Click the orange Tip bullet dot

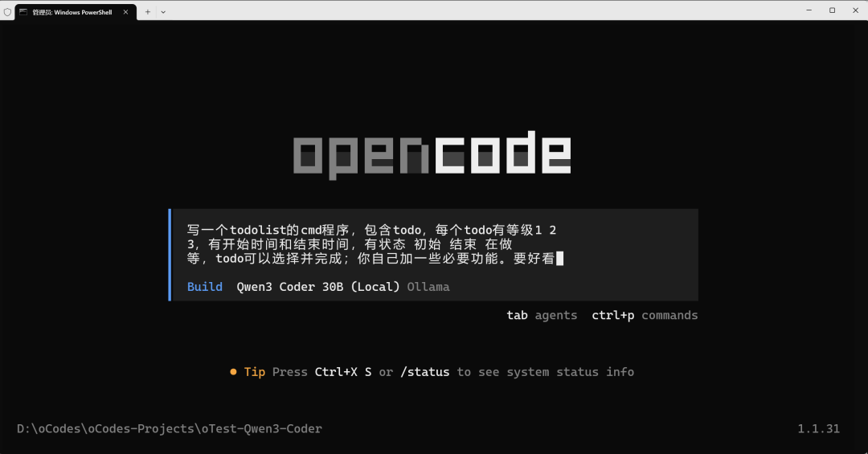pos(233,372)
